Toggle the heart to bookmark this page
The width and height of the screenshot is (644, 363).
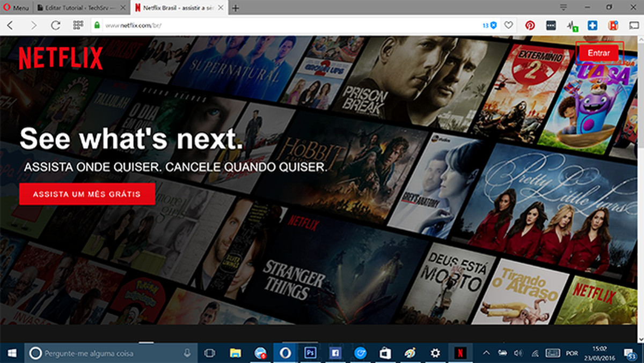pyautogui.click(x=508, y=25)
